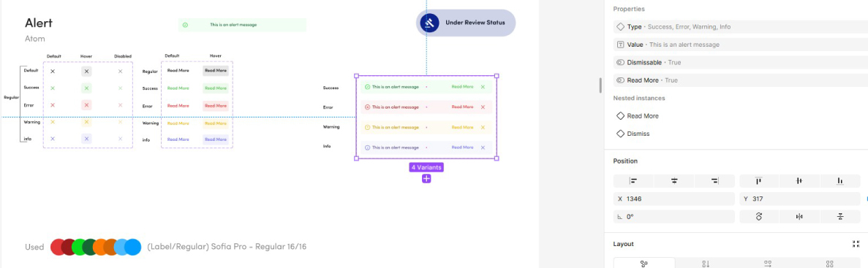
Task: Open the Read More boolean property
Action: coord(741,80)
